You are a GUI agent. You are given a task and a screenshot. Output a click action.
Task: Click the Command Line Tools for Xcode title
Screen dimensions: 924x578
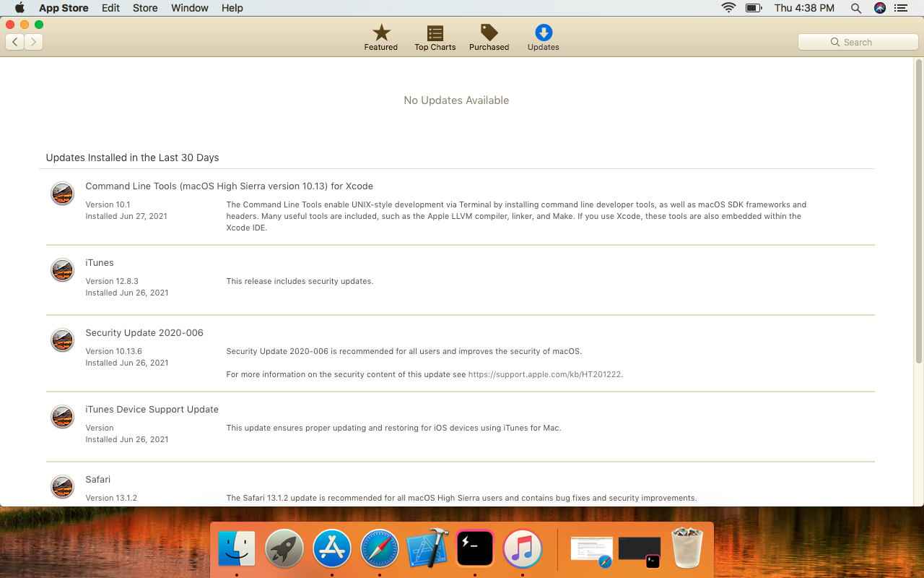pyautogui.click(x=229, y=186)
